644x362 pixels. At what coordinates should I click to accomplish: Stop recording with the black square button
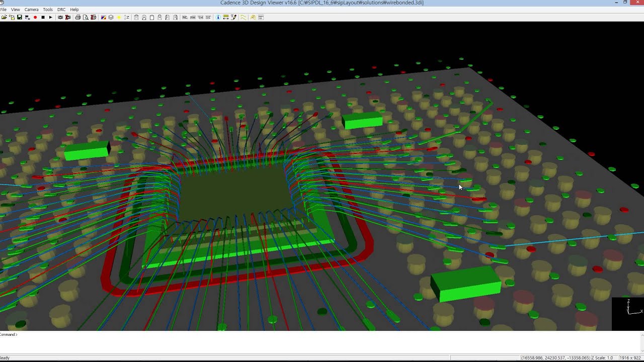[43, 17]
